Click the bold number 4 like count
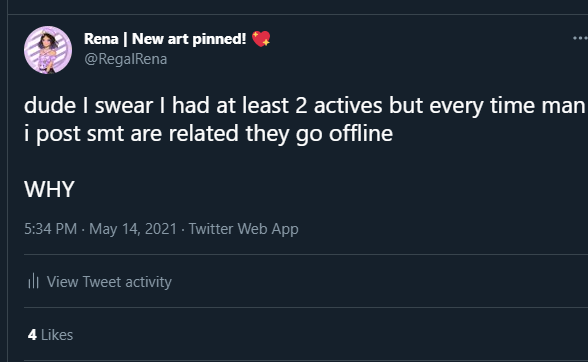Viewport: 588px width, 362px height. coord(32,335)
